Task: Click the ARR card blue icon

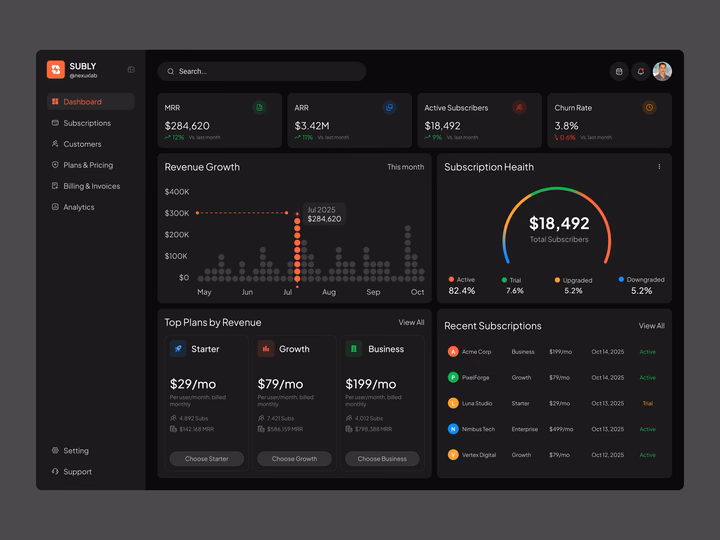Action: coord(389,107)
